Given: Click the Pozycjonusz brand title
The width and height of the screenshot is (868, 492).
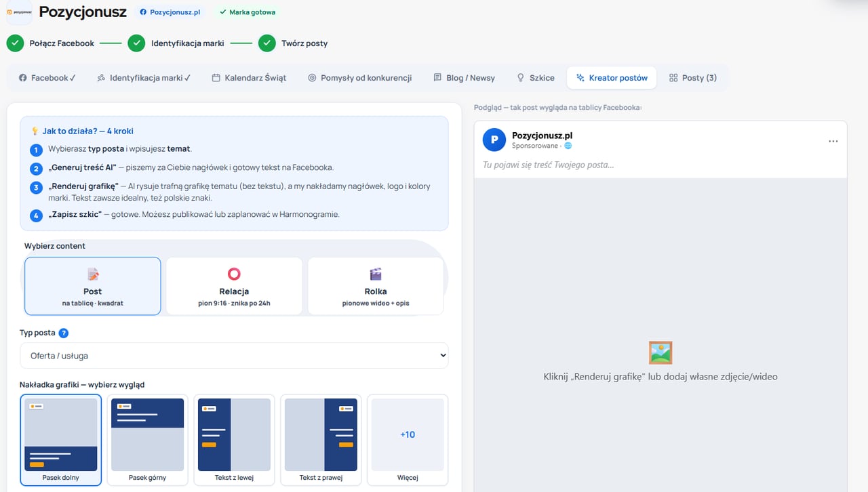Looking at the screenshot, I should click(x=83, y=12).
